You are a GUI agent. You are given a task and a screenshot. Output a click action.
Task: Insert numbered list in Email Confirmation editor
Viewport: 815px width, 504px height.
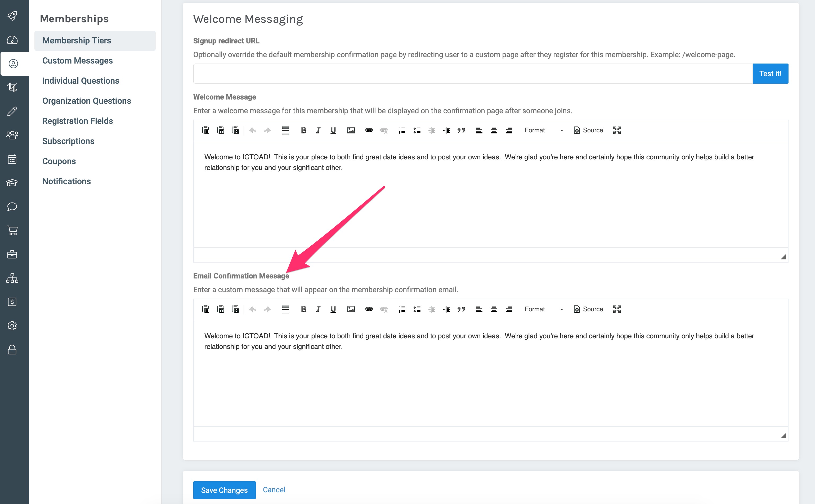point(402,309)
